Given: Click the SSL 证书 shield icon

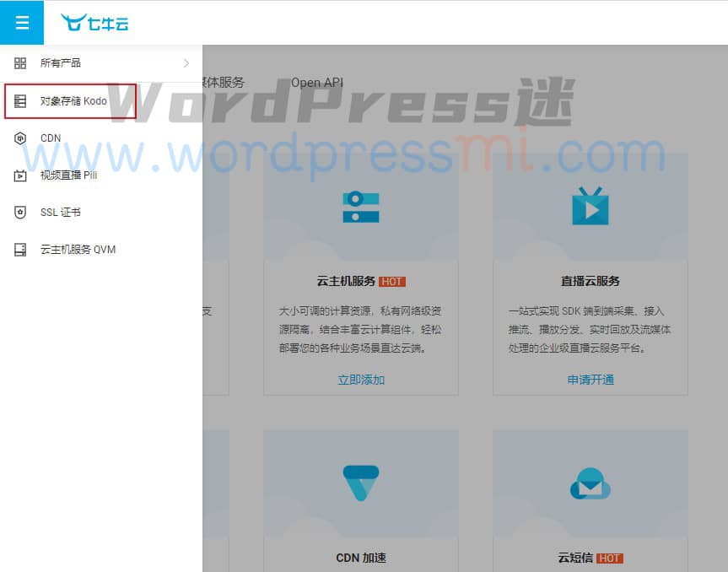Looking at the screenshot, I should 19,212.
